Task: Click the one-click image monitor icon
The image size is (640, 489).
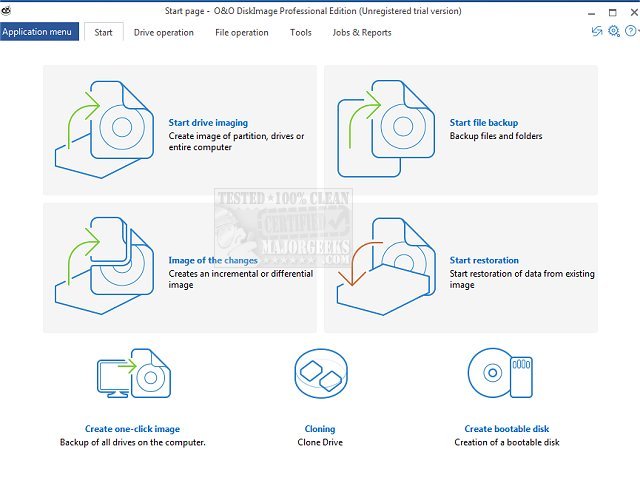Action: (134, 373)
